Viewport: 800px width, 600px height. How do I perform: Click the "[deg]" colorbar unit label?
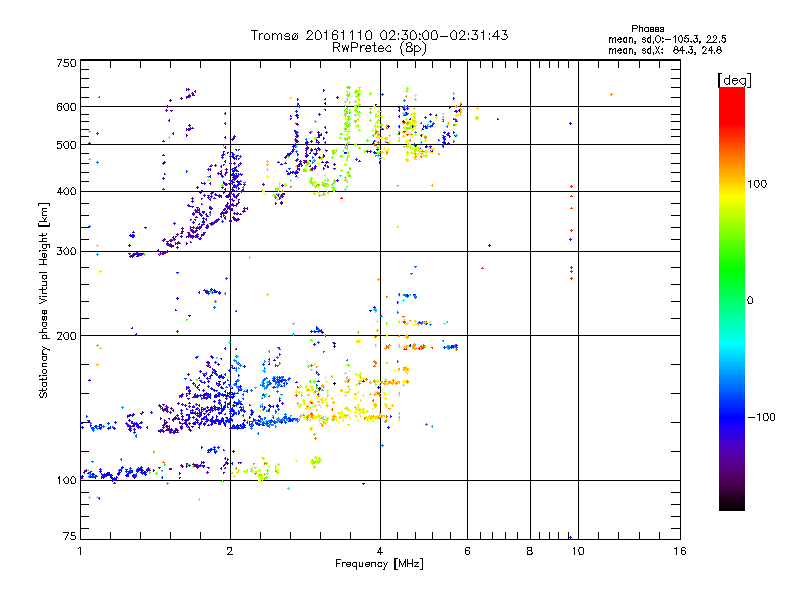pyautogui.click(x=734, y=80)
